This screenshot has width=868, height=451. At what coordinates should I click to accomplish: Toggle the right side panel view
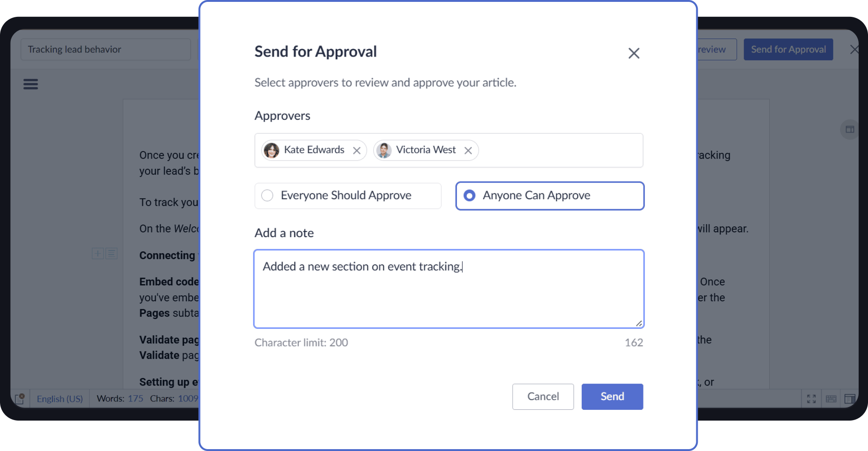click(850, 399)
